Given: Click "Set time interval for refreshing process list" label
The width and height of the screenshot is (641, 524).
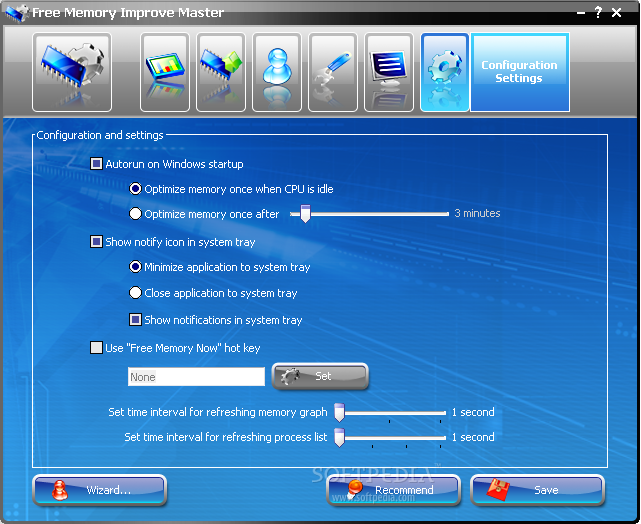Looking at the screenshot, I should pyautogui.click(x=226, y=437).
